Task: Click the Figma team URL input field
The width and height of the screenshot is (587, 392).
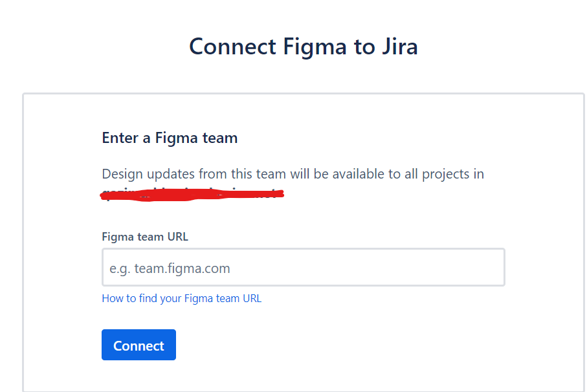Action: pos(303,267)
